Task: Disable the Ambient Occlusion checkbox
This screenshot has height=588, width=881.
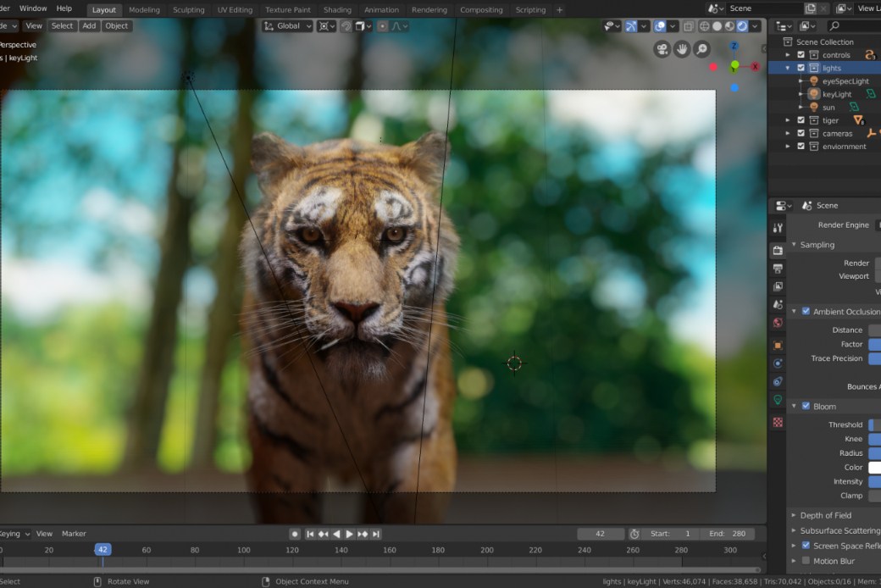Action: (x=806, y=312)
